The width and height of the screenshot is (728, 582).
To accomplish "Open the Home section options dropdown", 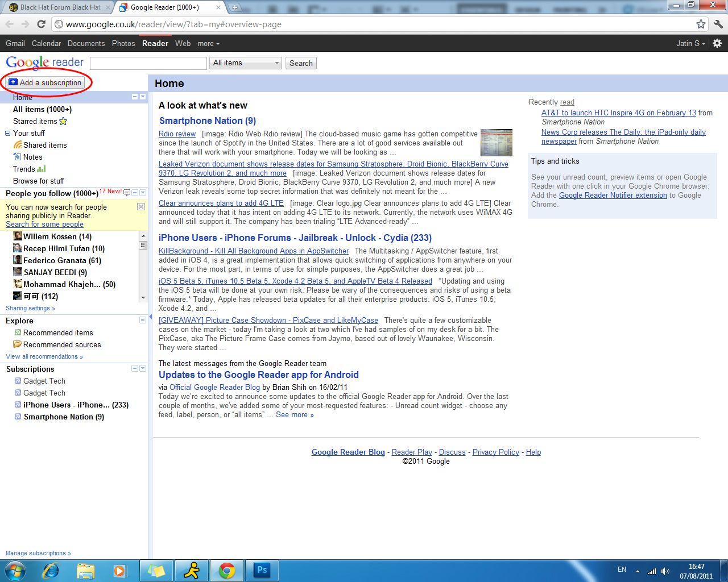I will [143, 97].
